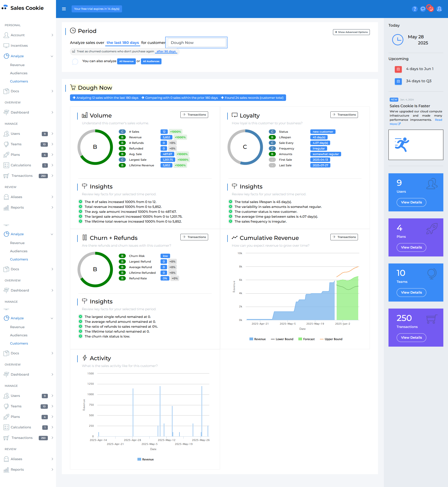Click the hamburger menu icon
The image size is (448, 487).
[x=64, y=9]
